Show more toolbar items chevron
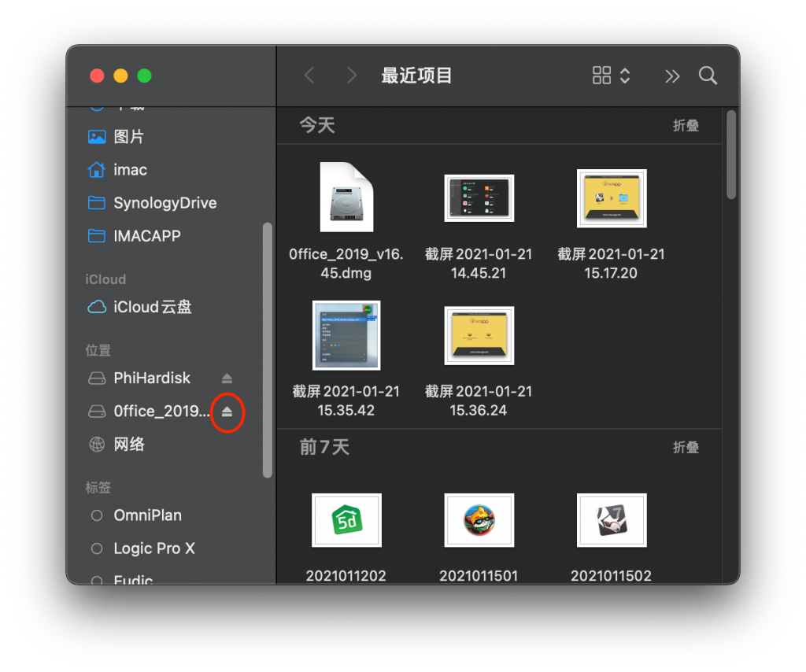Viewport: 806px width, 672px height. tap(672, 76)
